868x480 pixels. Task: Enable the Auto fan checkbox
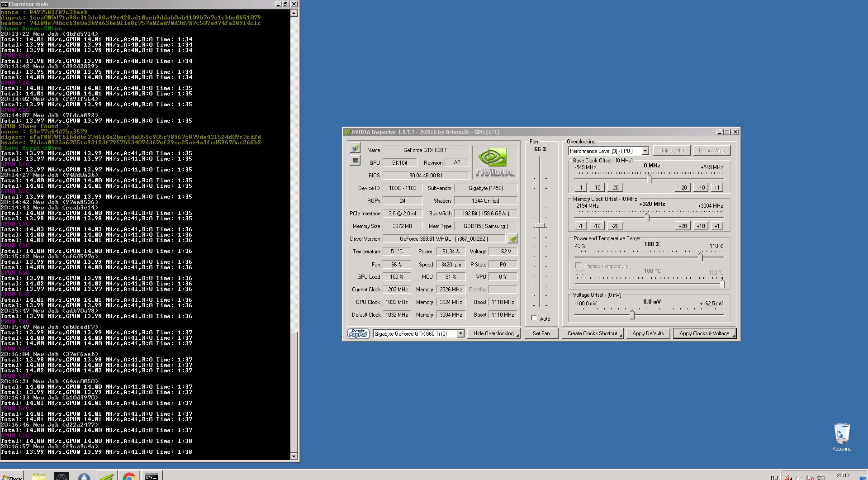click(x=534, y=318)
